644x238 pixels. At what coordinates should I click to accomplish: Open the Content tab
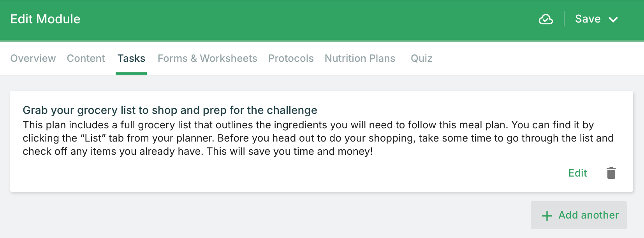86,58
